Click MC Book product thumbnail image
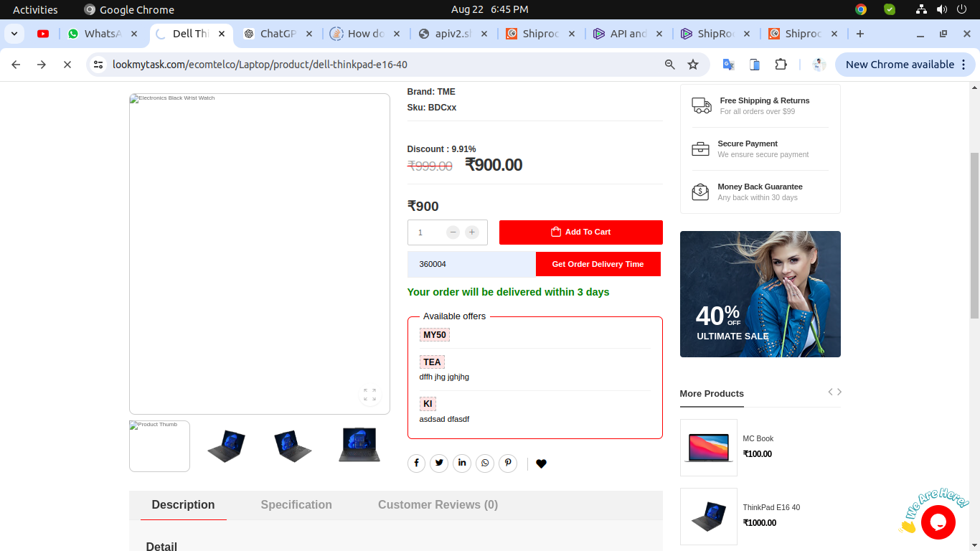 point(709,448)
